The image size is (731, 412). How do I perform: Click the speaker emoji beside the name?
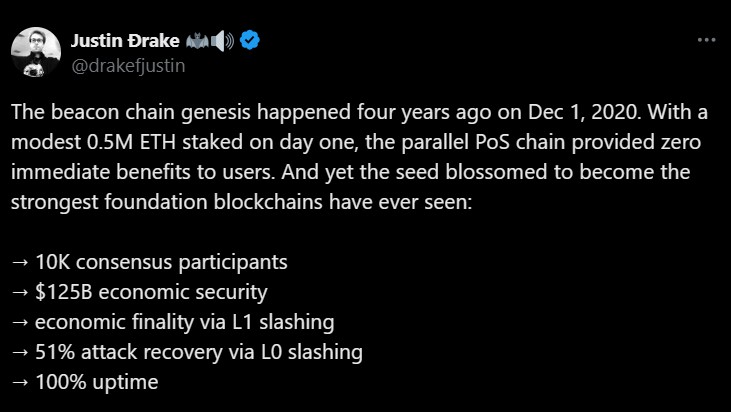click(x=222, y=41)
